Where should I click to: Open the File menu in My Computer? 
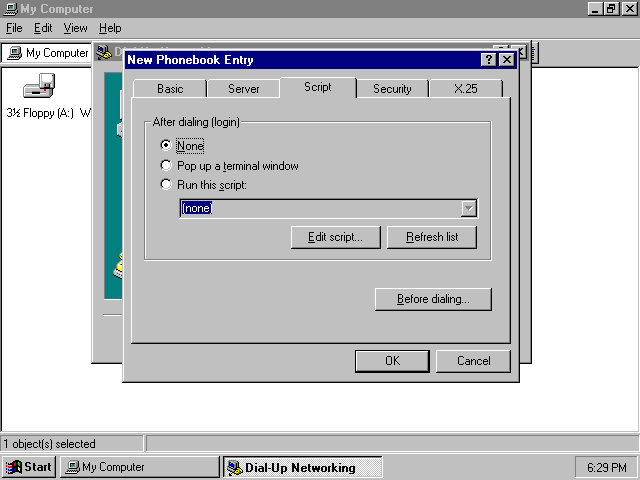[14, 28]
